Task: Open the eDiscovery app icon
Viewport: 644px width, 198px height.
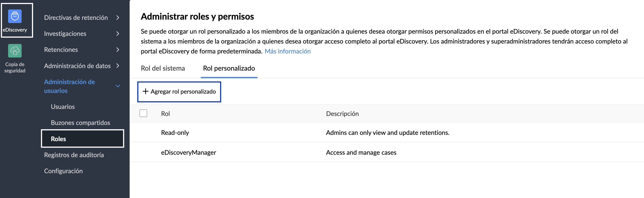Action: click(x=15, y=16)
